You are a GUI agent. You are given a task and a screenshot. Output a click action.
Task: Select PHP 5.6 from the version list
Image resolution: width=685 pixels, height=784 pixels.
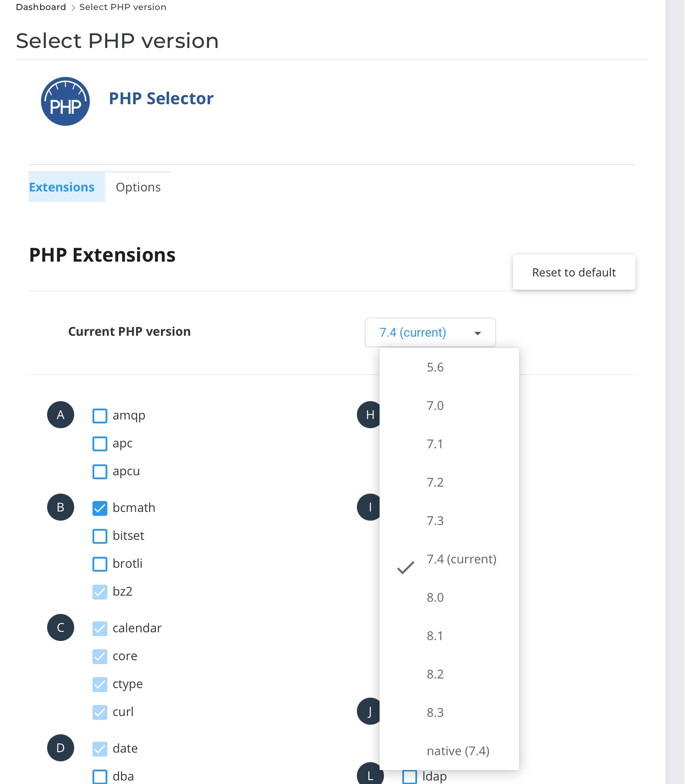(435, 367)
